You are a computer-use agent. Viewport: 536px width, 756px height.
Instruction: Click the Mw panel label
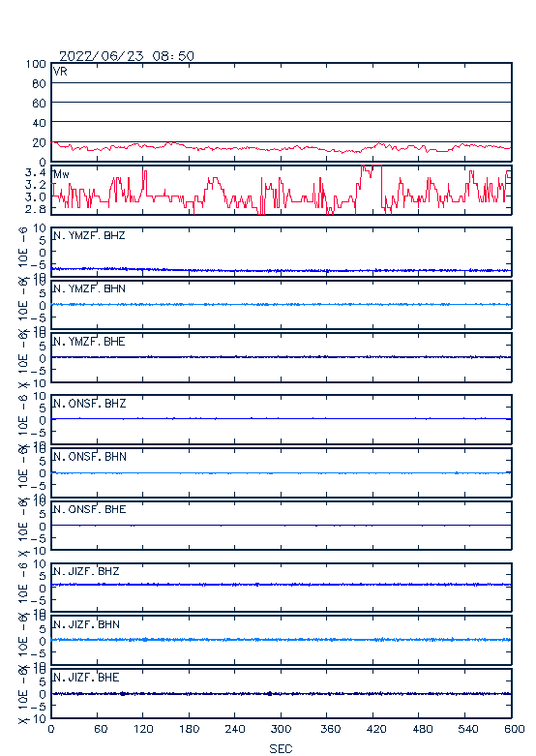pyautogui.click(x=61, y=174)
